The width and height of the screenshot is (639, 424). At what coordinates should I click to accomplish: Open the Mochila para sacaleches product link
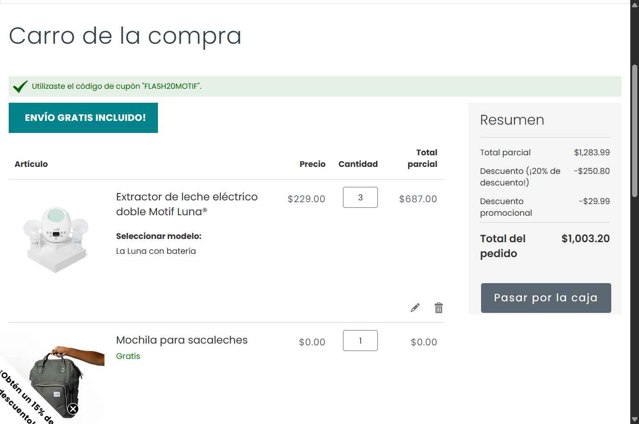click(182, 340)
